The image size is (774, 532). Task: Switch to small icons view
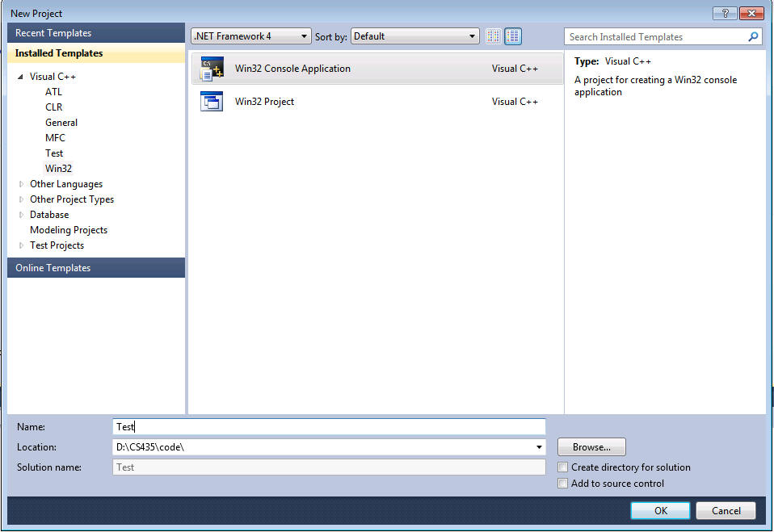493,36
